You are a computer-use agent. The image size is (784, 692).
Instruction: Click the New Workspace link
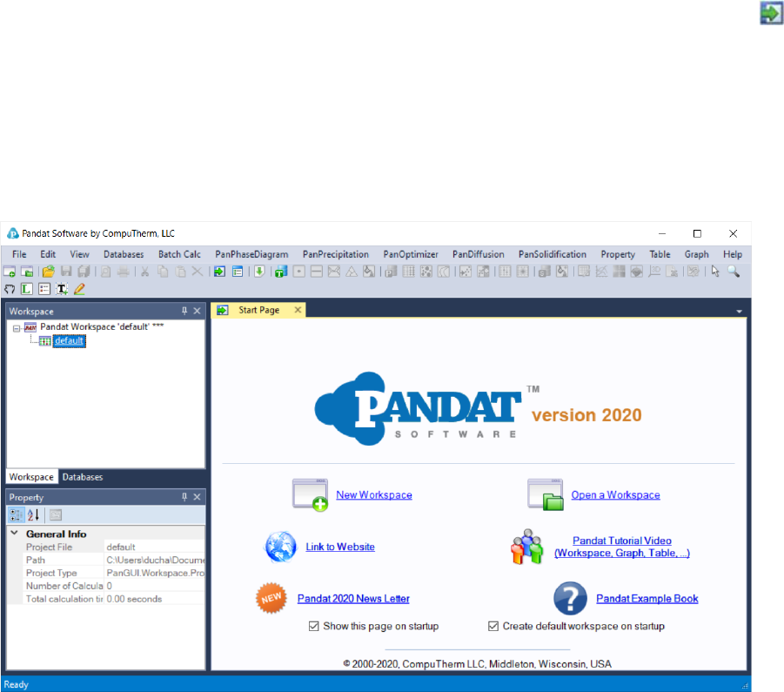tap(374, 495)
